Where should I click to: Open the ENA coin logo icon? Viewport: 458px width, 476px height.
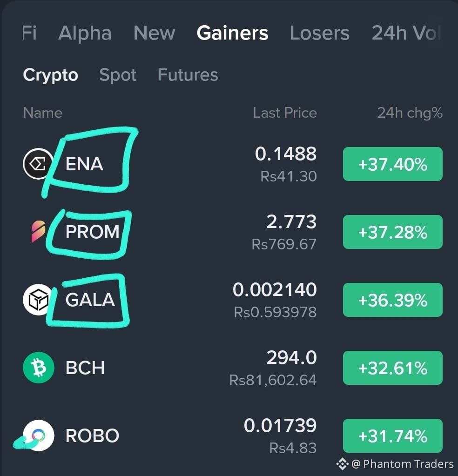pyautogui.click(x=38, y=164)
